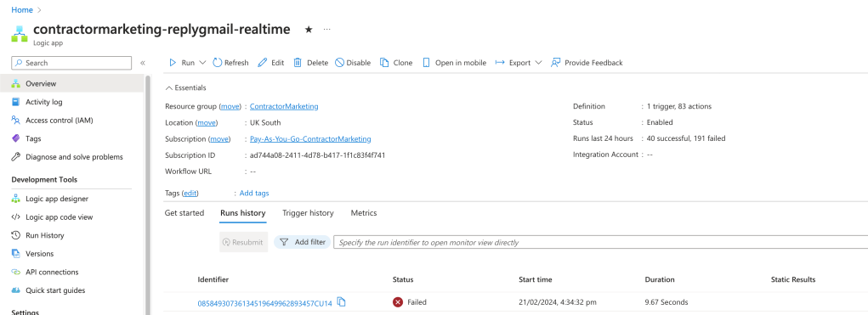The height and width of the screenshot is (315, 868).
Task: Click the Quick start guides cloud icon
Action: pyautogui.click(x=16, y=290)
